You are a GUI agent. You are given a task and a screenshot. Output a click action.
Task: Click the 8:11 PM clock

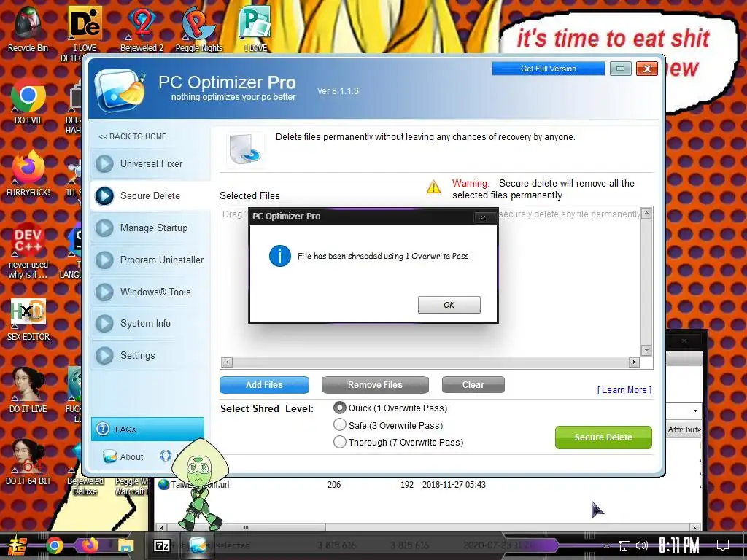click(x=679, y=545)
